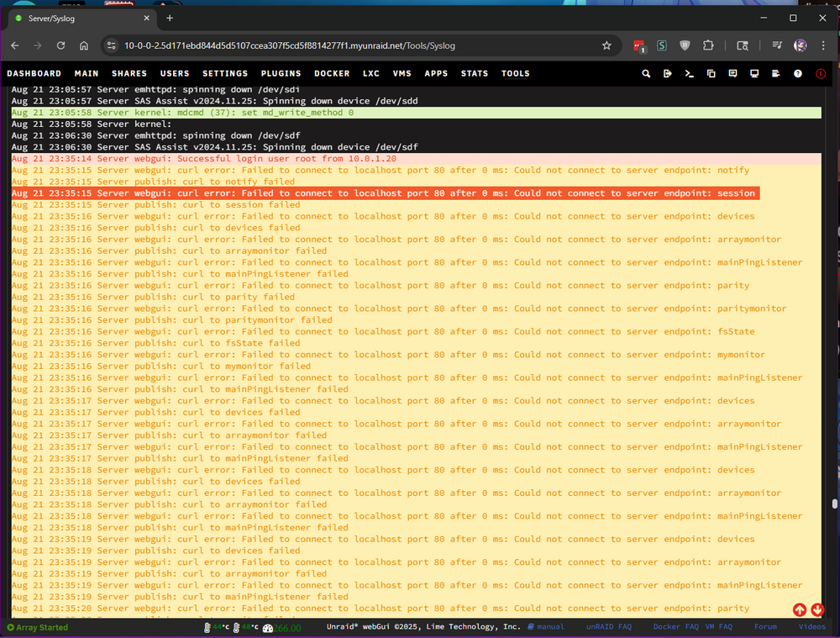Click the page scrollbar thumb

click(x=835, y=504)
